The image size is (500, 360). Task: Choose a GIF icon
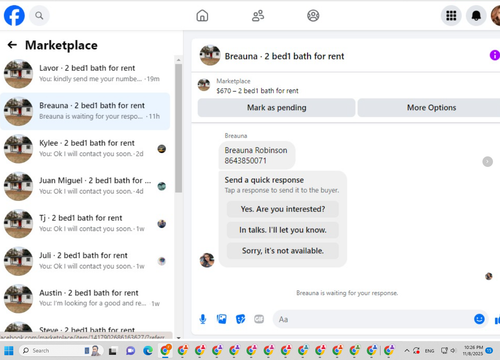click(259, 319)
